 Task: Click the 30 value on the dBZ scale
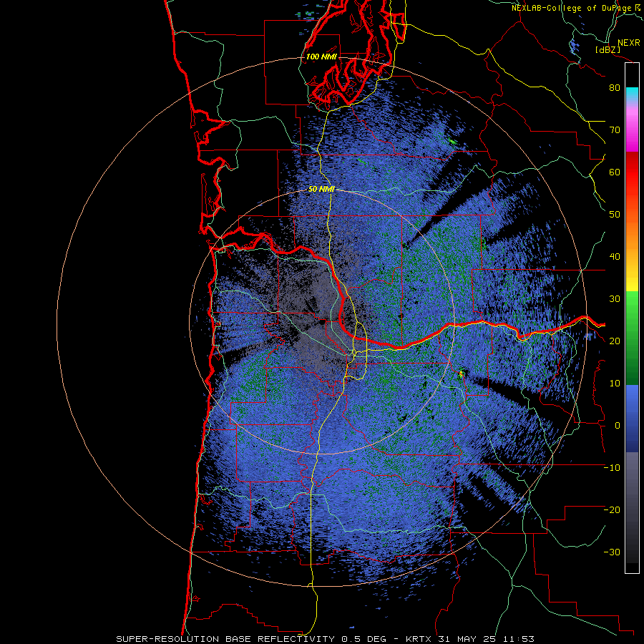tap(615, 299)
